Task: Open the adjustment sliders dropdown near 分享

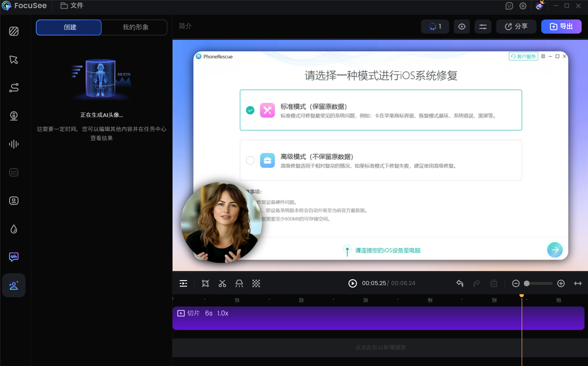Action: click(x=483, y=26)
